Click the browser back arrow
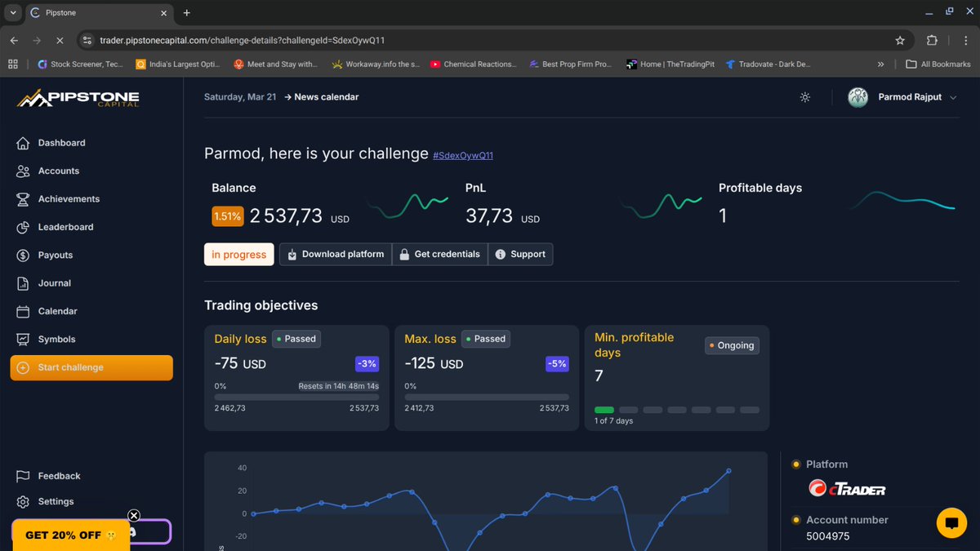 tap(14, 40)
